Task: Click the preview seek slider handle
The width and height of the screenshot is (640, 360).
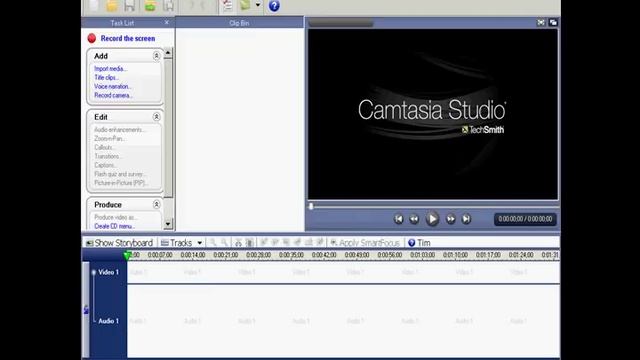Action: [311, 207]
